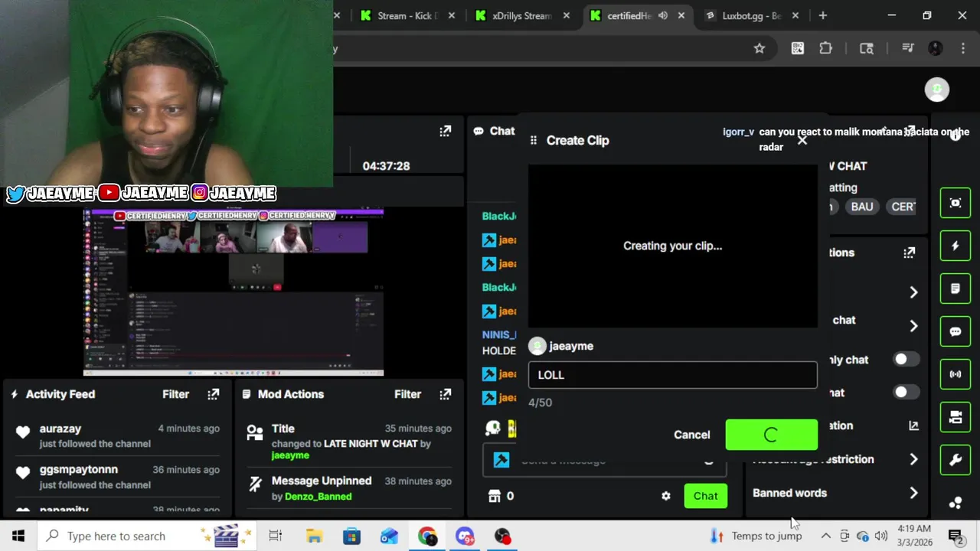Screen dimensions: 980x551
Task: Toggle the first only-chat switch
Action: point(906,360)
